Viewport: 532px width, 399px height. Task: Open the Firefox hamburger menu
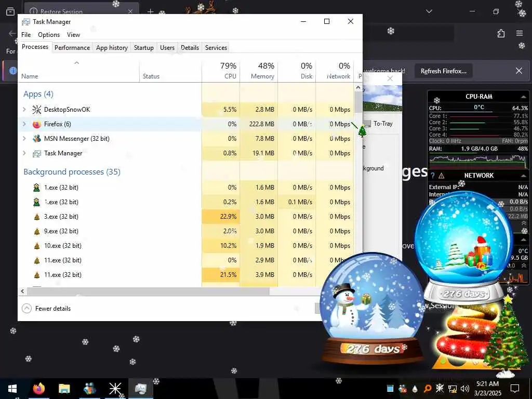(520, 33)
